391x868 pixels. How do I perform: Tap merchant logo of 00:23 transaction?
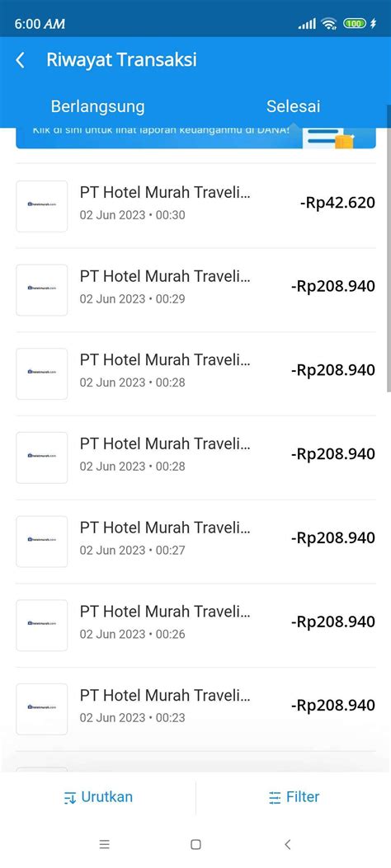pyautogui.click(x=42, y=709)
